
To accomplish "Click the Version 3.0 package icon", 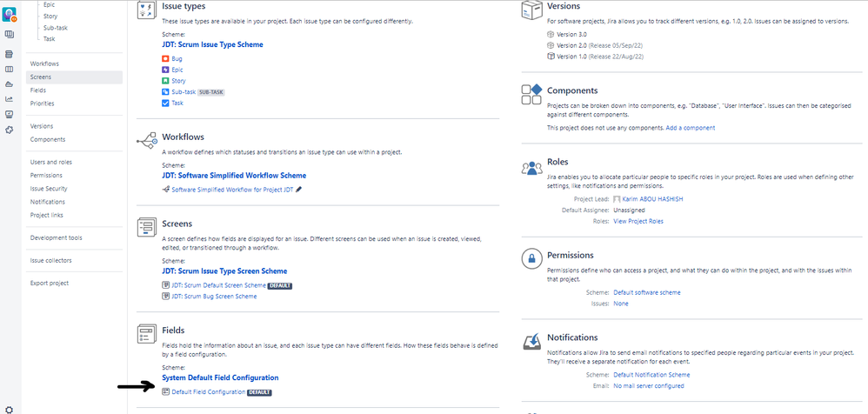I will pyautogui.click(x=551, y=34).
